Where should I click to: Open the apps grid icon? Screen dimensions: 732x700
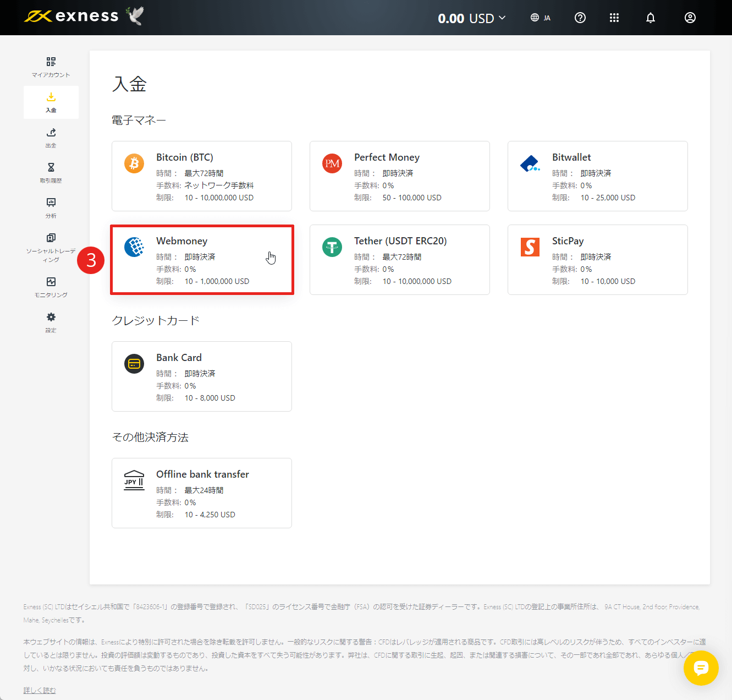click(614, 18)
